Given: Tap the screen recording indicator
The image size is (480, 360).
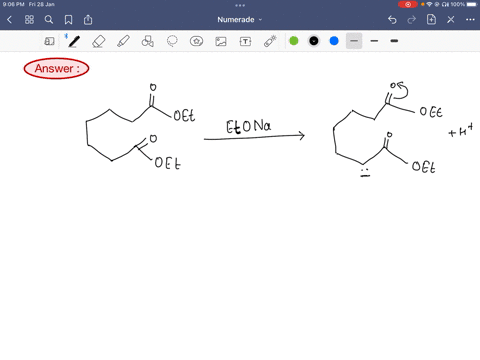Looking at the screenshot, I should (408, 4).
